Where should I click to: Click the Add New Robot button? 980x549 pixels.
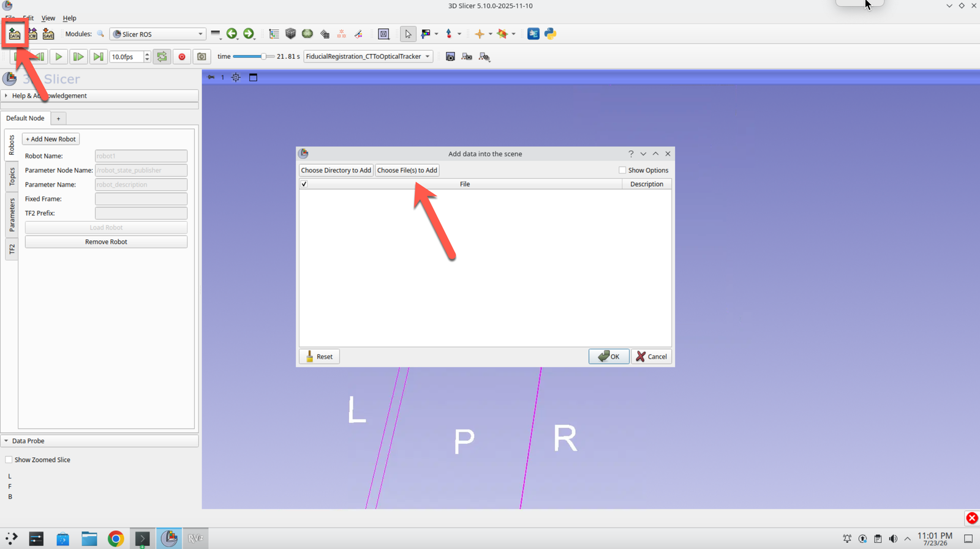click(x=51, y=139)
